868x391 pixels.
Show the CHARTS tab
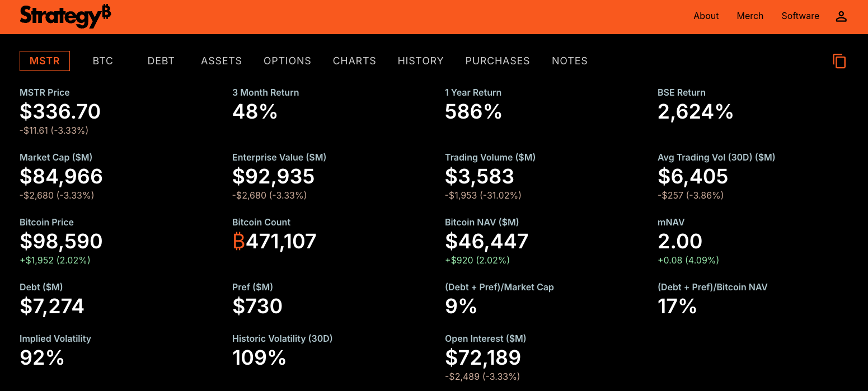point(354,61)
